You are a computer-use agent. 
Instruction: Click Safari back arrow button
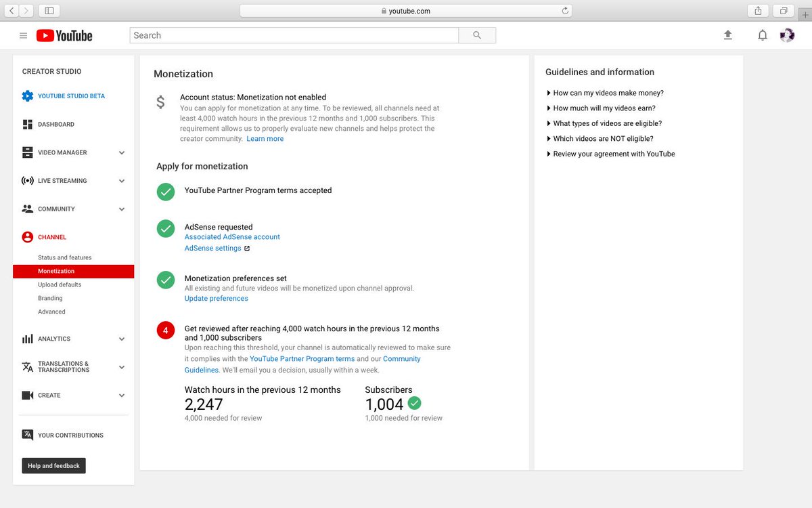12,11
